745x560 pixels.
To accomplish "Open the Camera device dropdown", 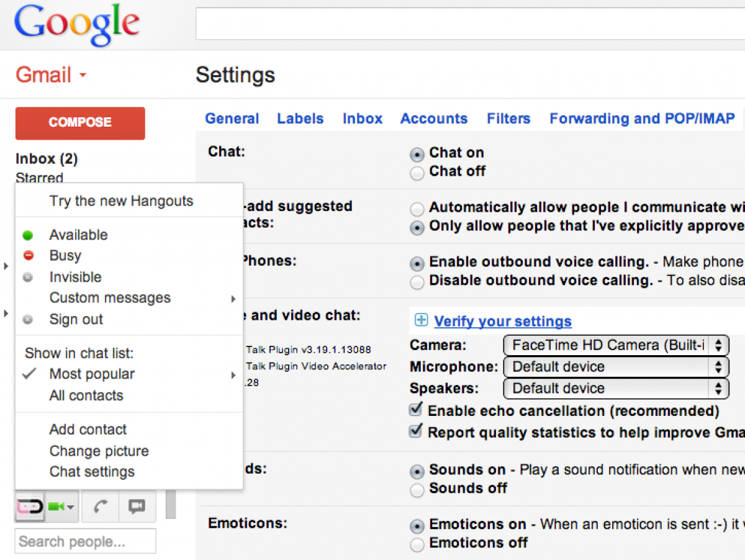I will tap(615, 345).
